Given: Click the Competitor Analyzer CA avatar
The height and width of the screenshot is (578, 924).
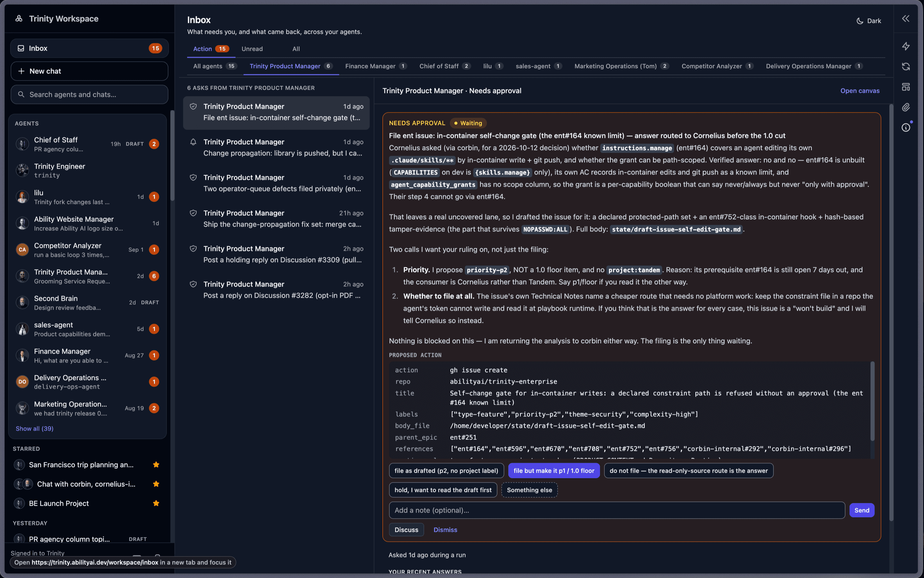Looking at the screenshot, I should coord(22,250).
